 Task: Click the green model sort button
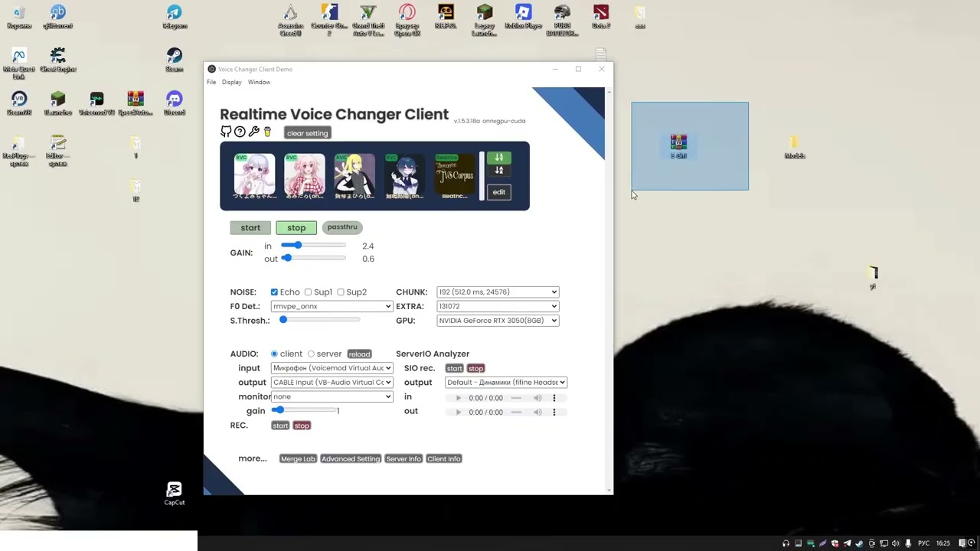coord(499,158)
